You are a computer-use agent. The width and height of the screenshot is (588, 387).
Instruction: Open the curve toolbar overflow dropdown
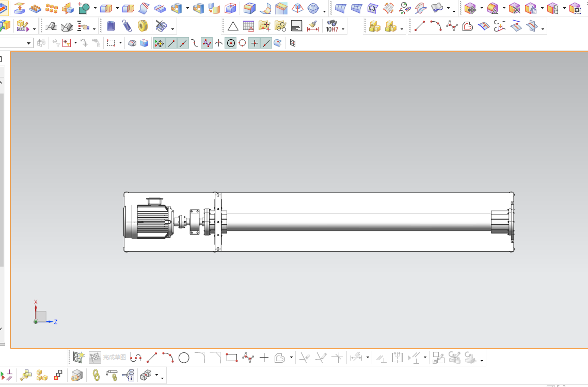tap(543, 29)
